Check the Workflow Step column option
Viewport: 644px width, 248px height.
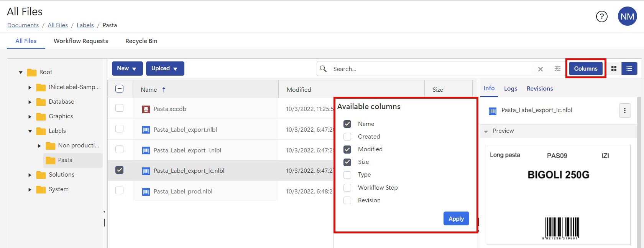tap(347, 188)
